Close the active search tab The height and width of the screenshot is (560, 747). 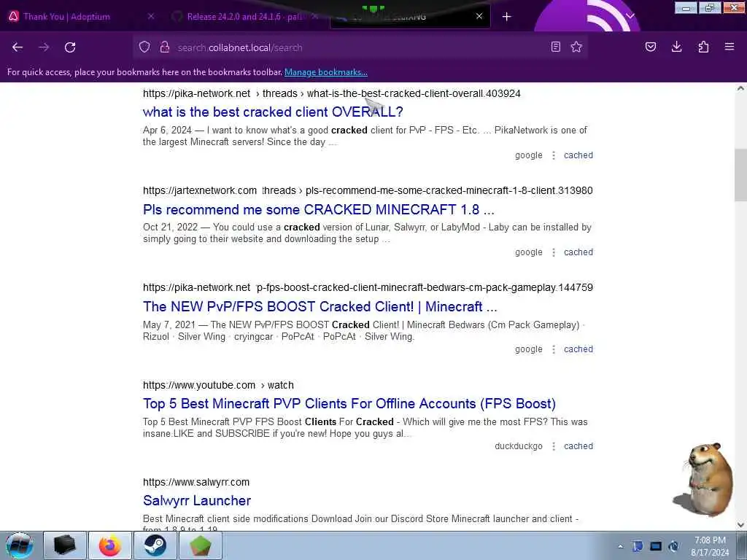pos(479,16)
